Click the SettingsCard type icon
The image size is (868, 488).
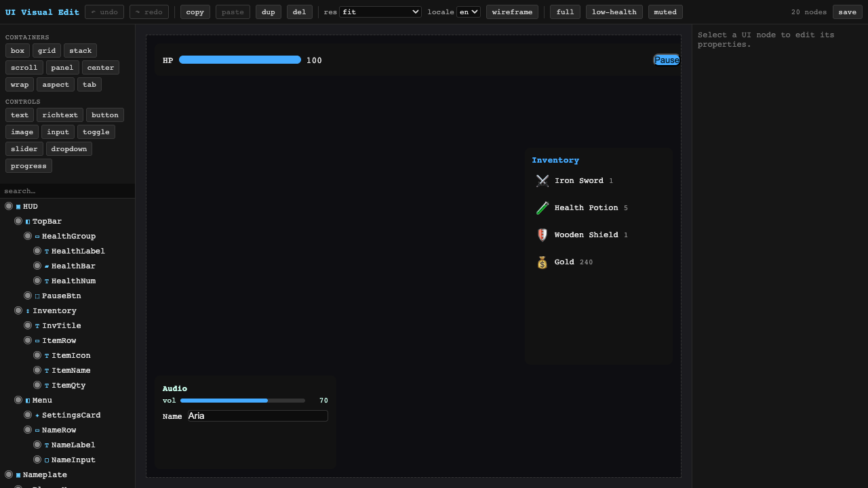tap(37, 415)
